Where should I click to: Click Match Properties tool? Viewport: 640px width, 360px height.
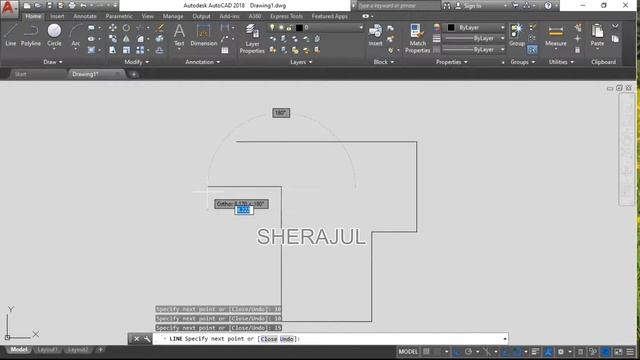418,39
